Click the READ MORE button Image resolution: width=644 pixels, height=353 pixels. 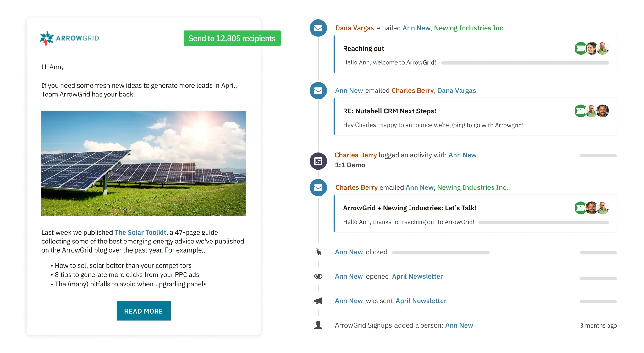tap(143, 311)
